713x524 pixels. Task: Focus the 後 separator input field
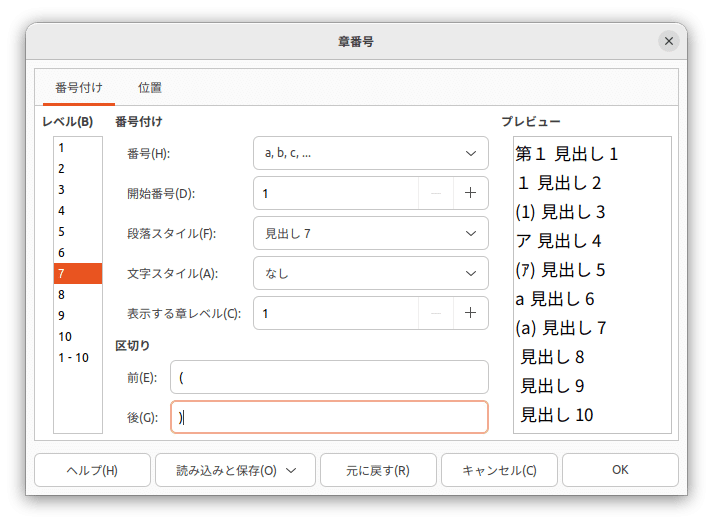coord(329,417)
